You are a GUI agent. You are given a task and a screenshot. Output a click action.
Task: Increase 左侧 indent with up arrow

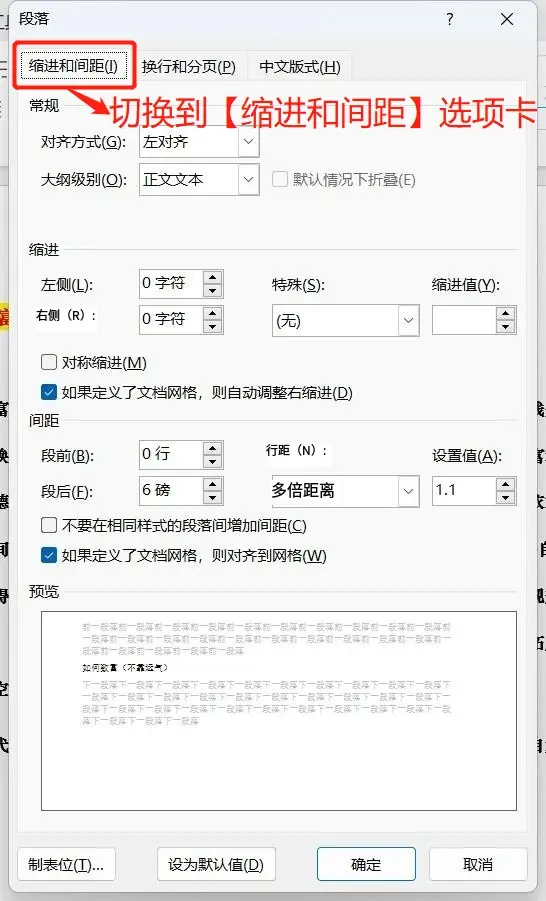coord(213,277)
